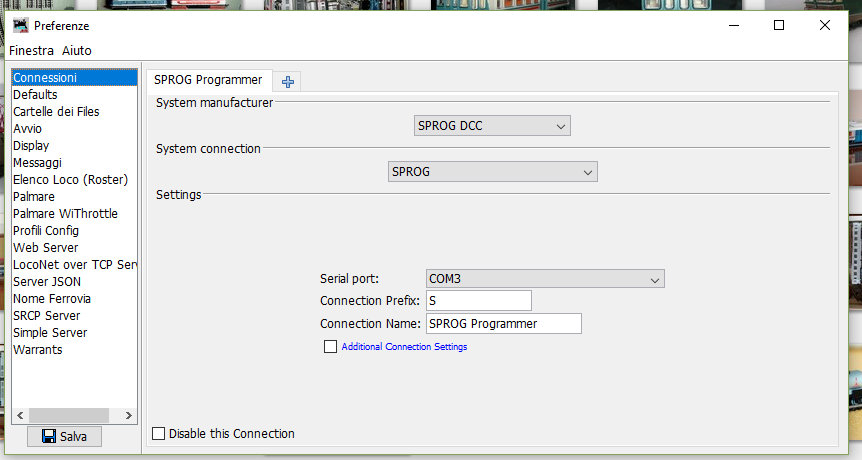Click the Additional Connection Settings link text
Image resolution: width=862 pixels, height=460 pixels.
coord(404,347)
